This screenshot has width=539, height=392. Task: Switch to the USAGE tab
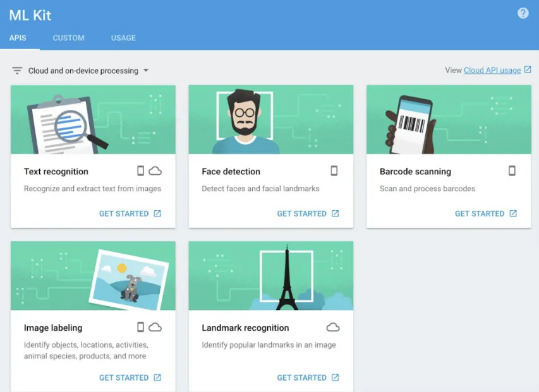(x=123, y=38)
